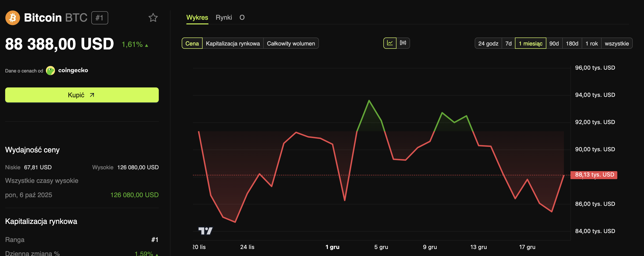Image resolution: width=644 pixels, height=256 pixels.
Task: Select Całkowity wolumen chart mode
Action: 291,44
